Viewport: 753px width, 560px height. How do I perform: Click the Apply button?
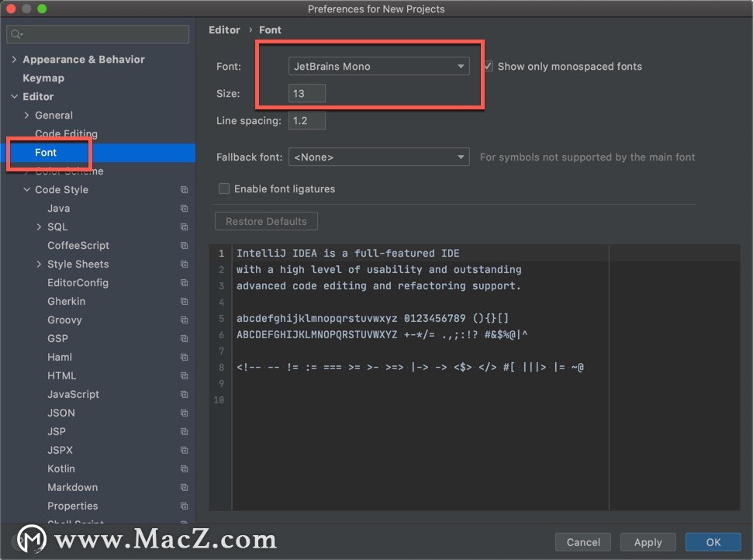point(648,542)
